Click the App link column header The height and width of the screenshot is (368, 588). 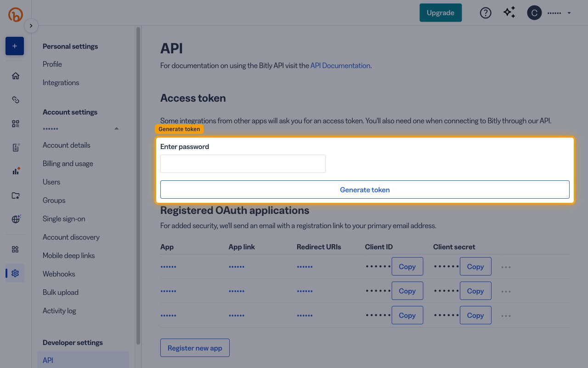pos(242,247)
